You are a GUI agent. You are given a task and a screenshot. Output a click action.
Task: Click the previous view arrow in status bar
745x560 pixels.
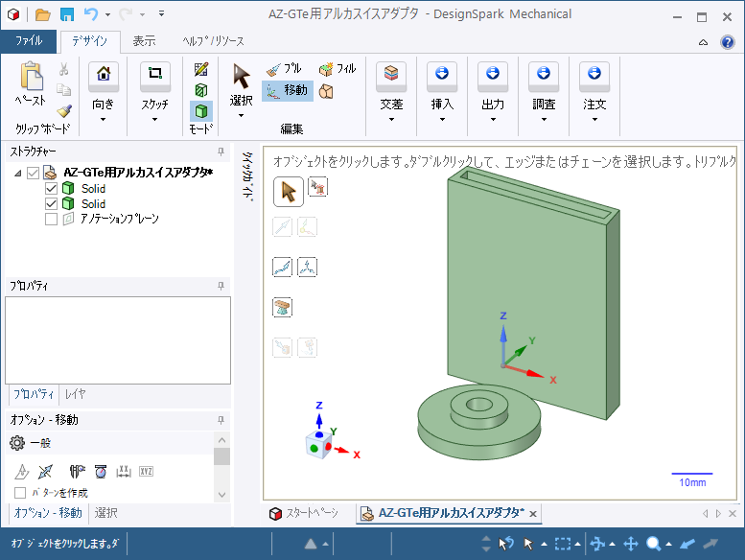(687, 544)
